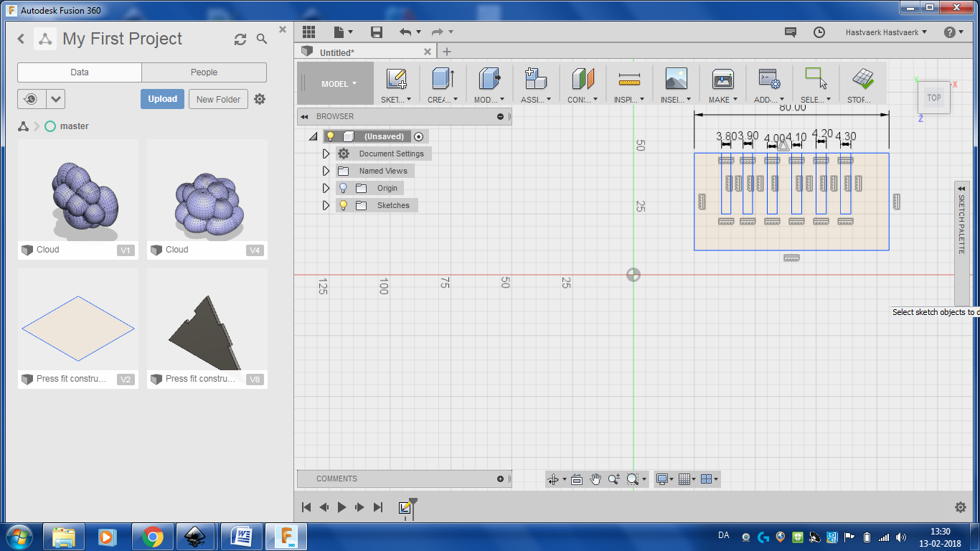Open the Construct plane icon

pos(583,79)
